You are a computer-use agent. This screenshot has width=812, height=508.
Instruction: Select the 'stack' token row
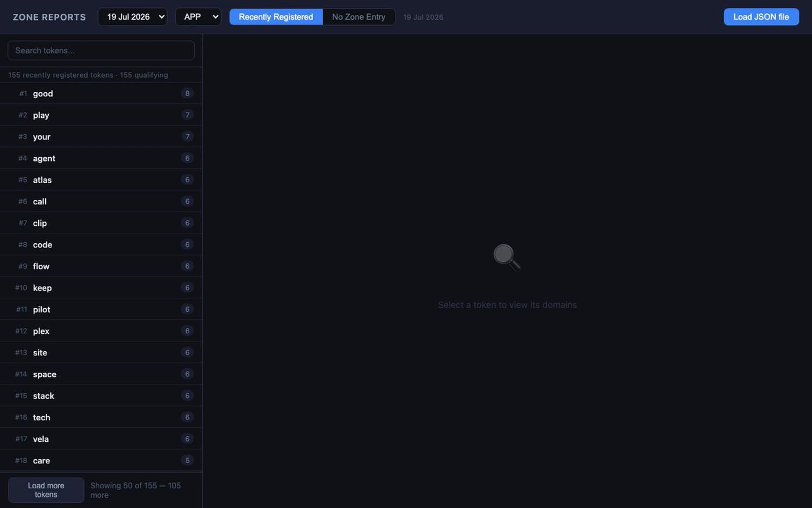coord(101,396)
